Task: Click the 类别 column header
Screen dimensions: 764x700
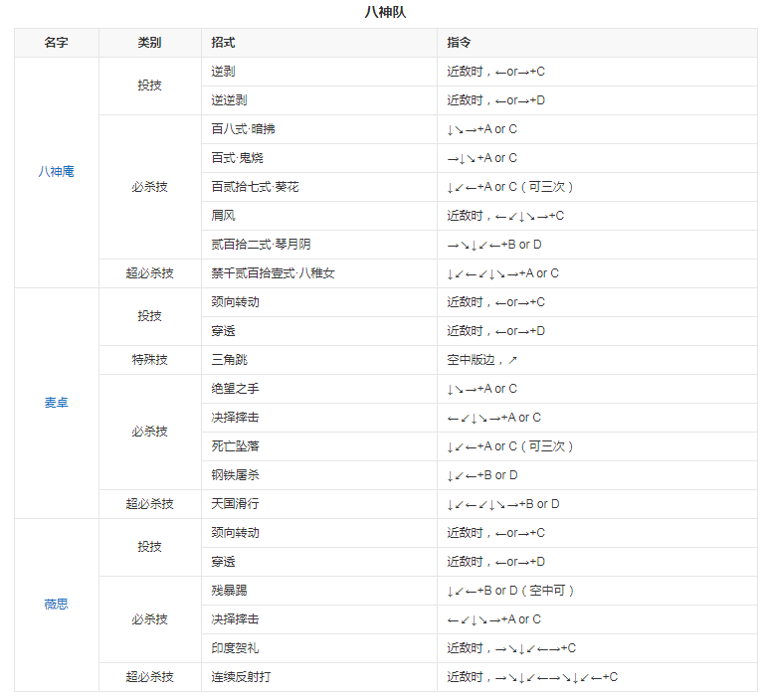Action: coord(149,43)
